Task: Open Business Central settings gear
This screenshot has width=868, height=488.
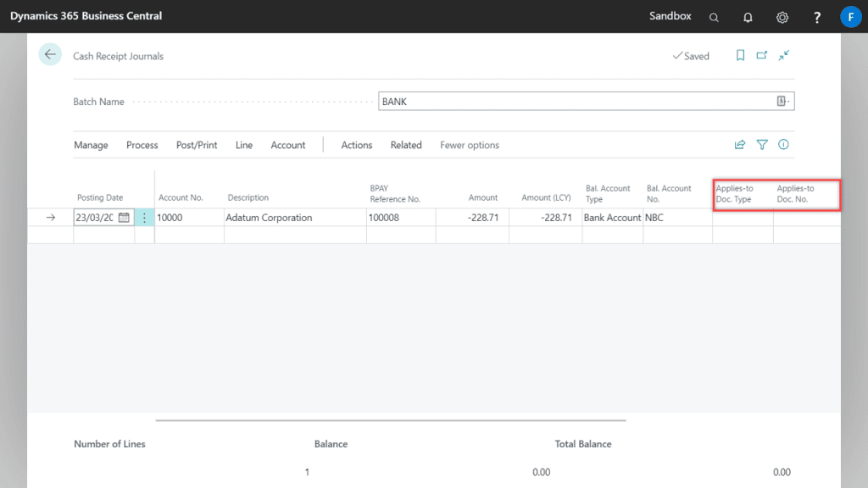Action: (x=782, y=16)
